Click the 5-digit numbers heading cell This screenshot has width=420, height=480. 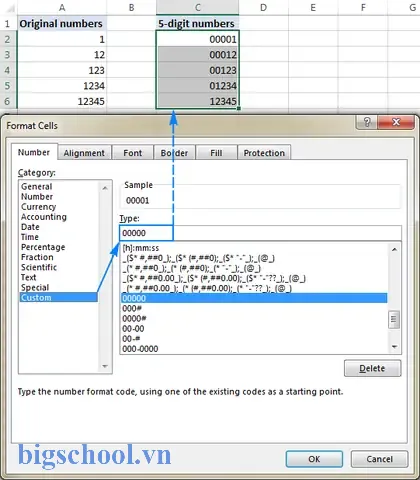pos(198,24)
